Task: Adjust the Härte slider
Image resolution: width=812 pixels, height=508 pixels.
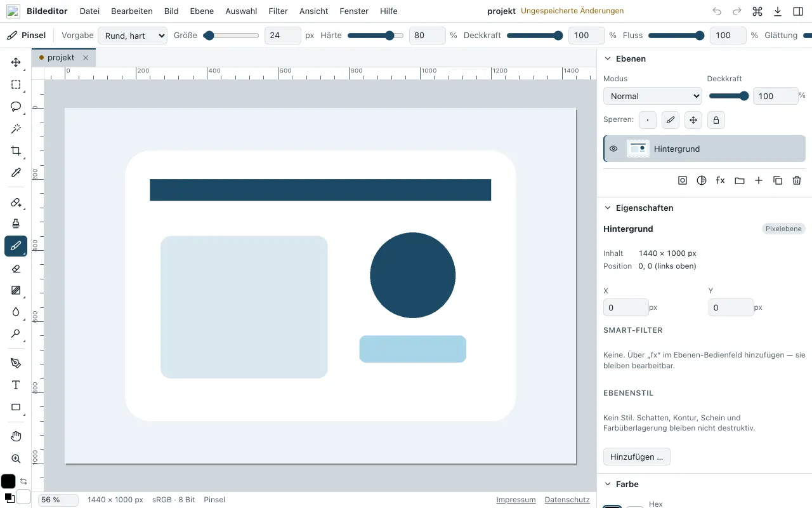Action: click(376, 36)
